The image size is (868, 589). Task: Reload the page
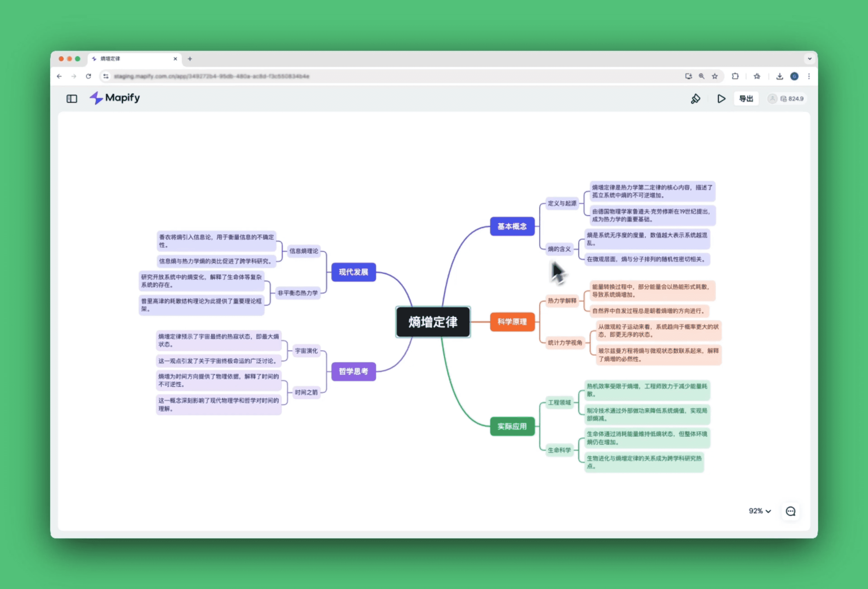(89, 76)
